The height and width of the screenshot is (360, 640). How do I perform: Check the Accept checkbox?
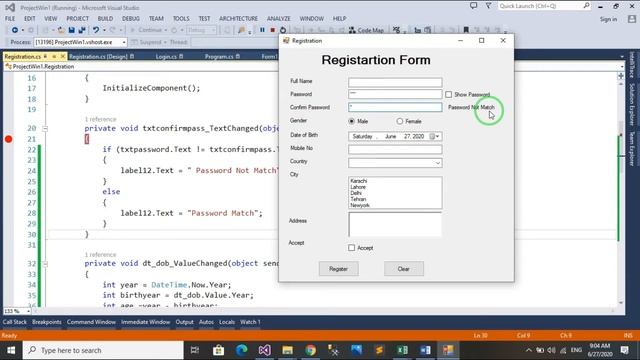click(351, 248)
